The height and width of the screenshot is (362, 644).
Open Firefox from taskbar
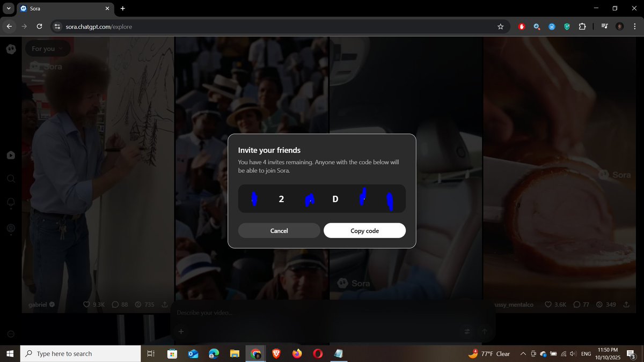tap(297, 353)
